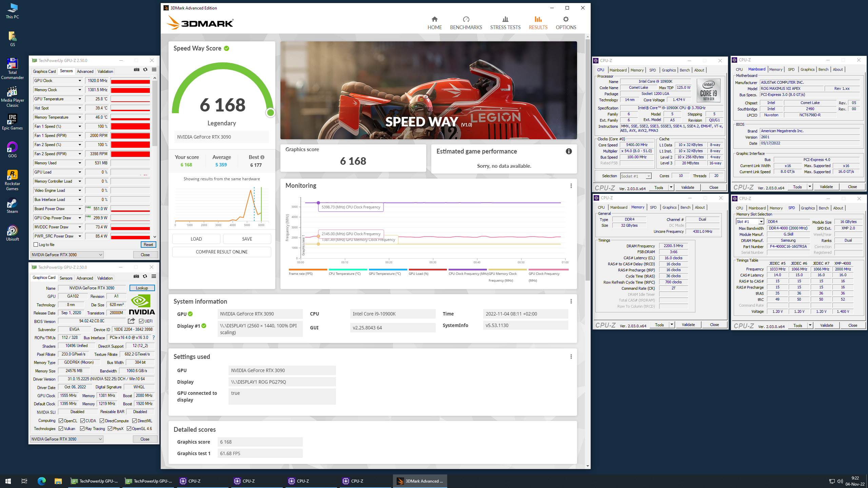Open GPU selector dropdown in GPU-Z Graphics Card window
This screenshot has width=868, height=488.
pyautogui.click(x=67, y=439)
